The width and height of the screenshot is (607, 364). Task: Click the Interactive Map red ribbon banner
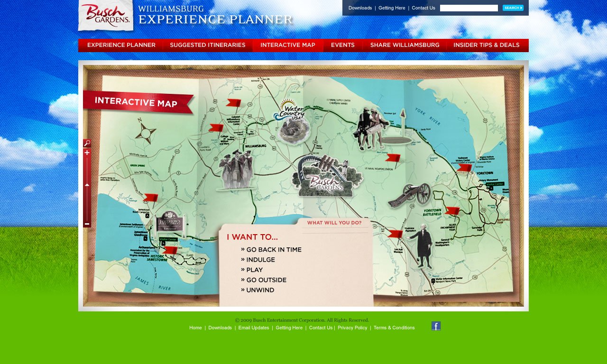pyautogui.click(x=138, y=102)
